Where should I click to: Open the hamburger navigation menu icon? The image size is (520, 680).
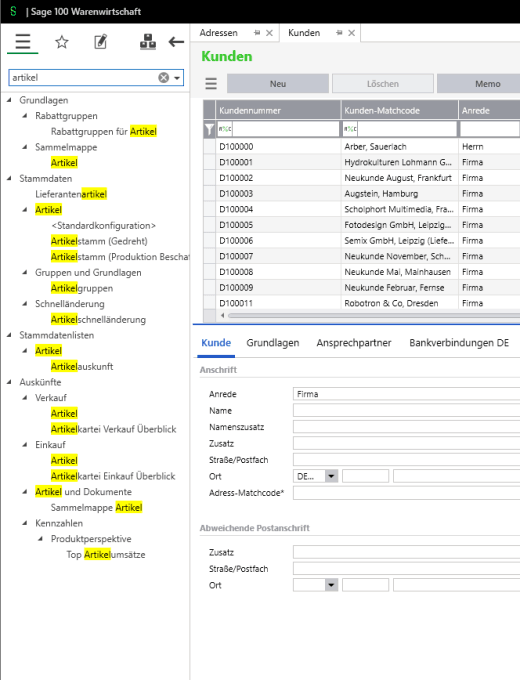tap(23, 42)
